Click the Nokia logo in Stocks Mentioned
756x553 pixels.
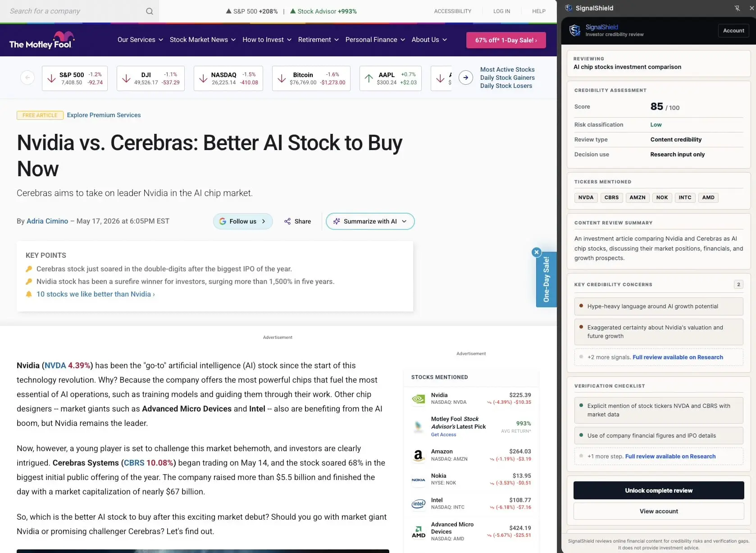pos(419,480)
